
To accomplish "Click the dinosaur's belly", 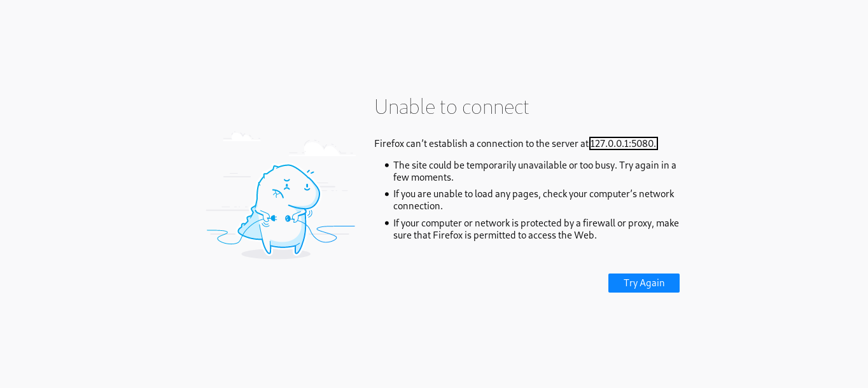I will [284, 235].
